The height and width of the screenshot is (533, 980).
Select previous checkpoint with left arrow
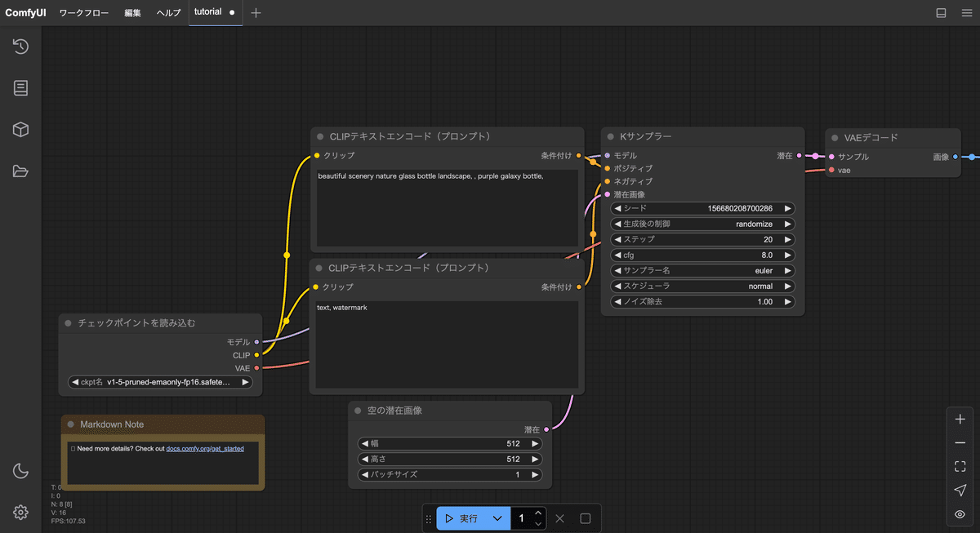pos(75,382)
